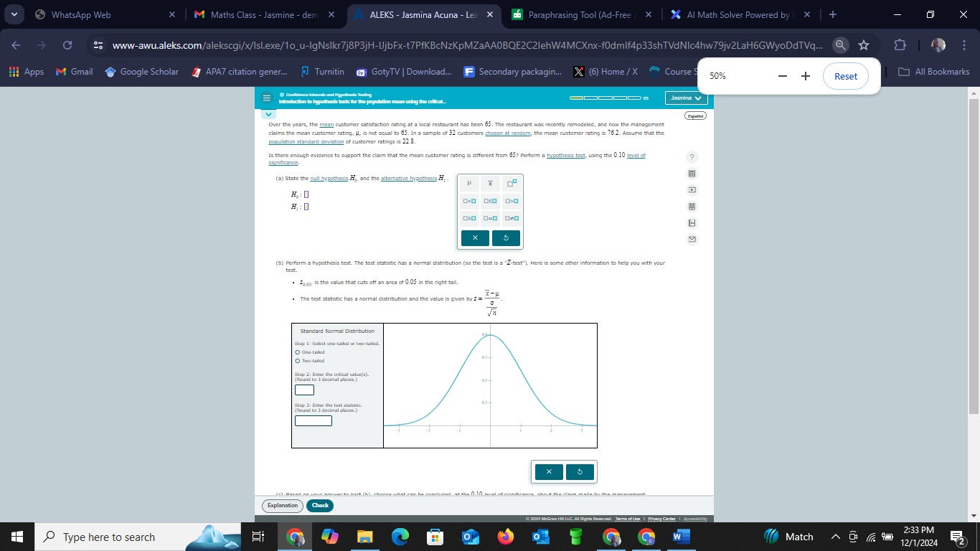This screenshot has height=551, width=980.
Task: Open the Turnitin bookmark
Action: [323, 72]
